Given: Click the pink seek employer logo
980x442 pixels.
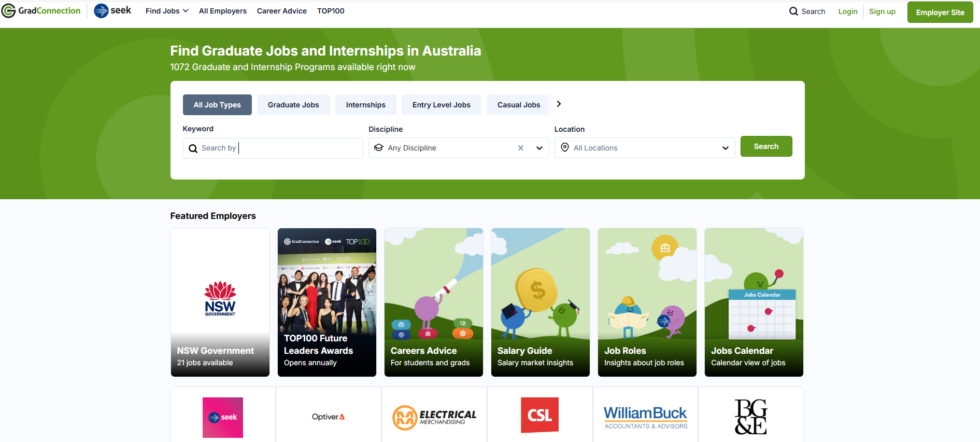Looking at the screenshot, I should 223,418.
